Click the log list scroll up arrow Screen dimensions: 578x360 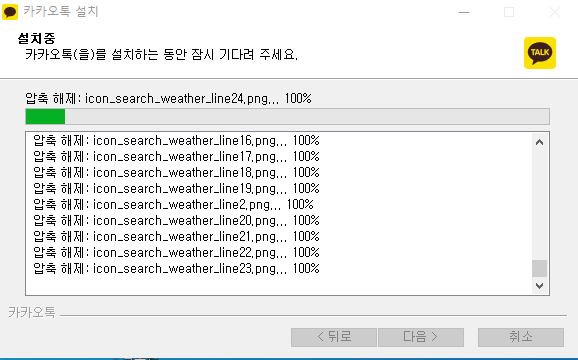539,142
